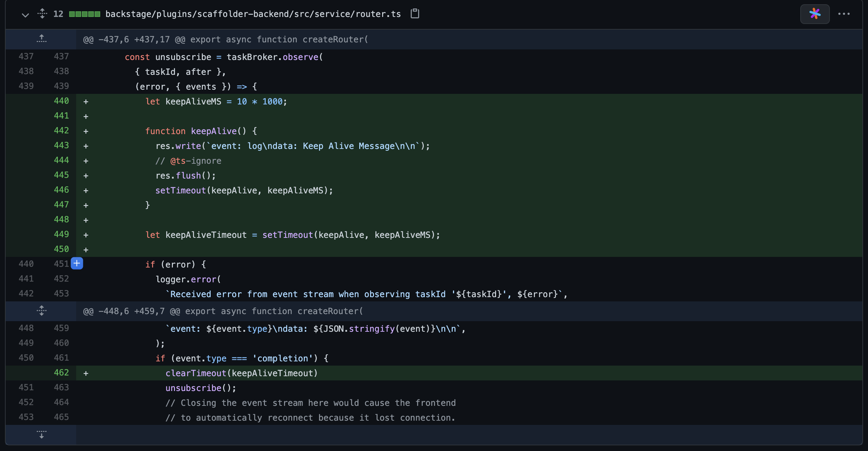Expand hidden lines between the two hunks
This screenshot has width=868, height=451.
41,311
